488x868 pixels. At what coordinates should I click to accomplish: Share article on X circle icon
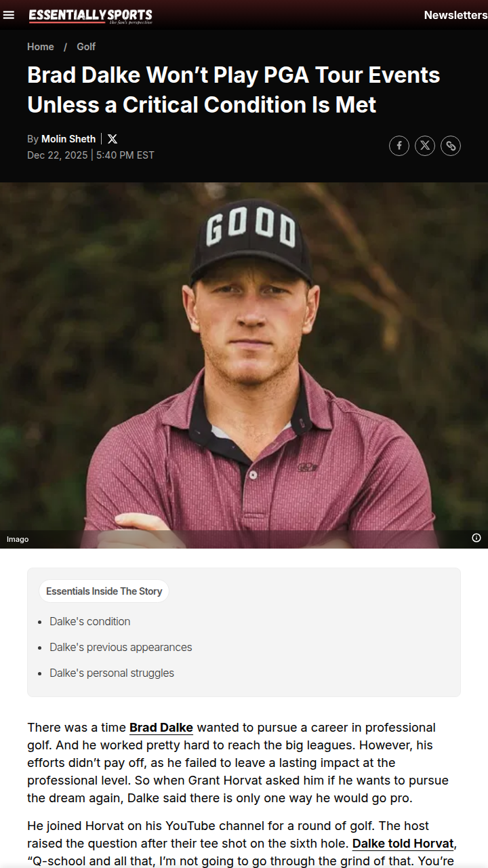tap(425, 146)
